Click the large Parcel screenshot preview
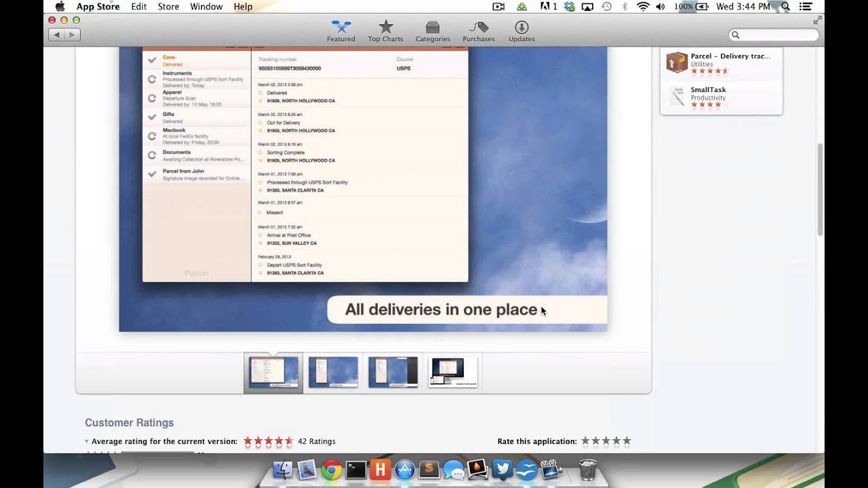Viewport: 868px width, 488px height. (x=363, y=189)
